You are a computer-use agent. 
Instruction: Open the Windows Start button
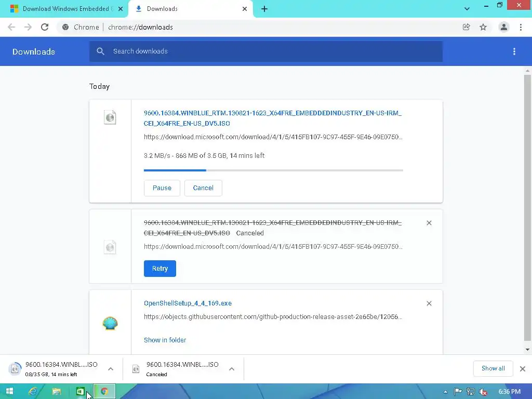[9, 392]
